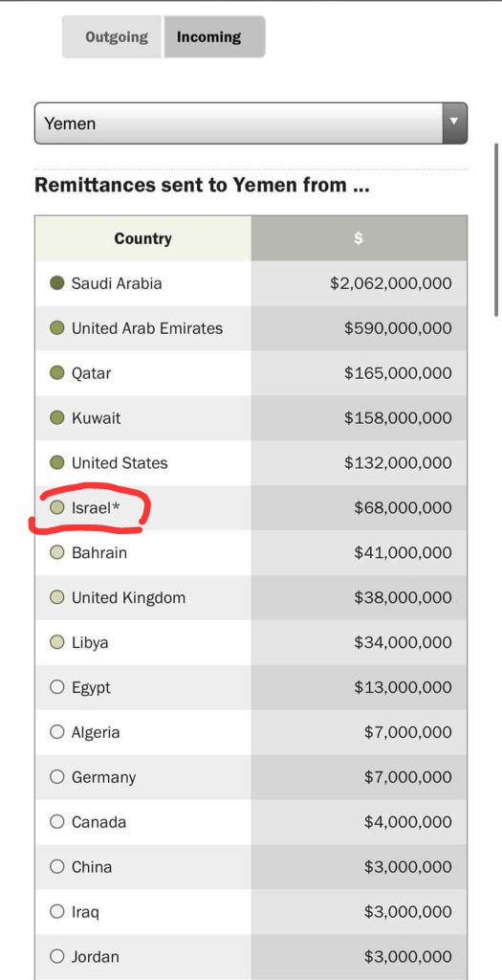Click the United Arab Emirates dot icon

point(56,328)
